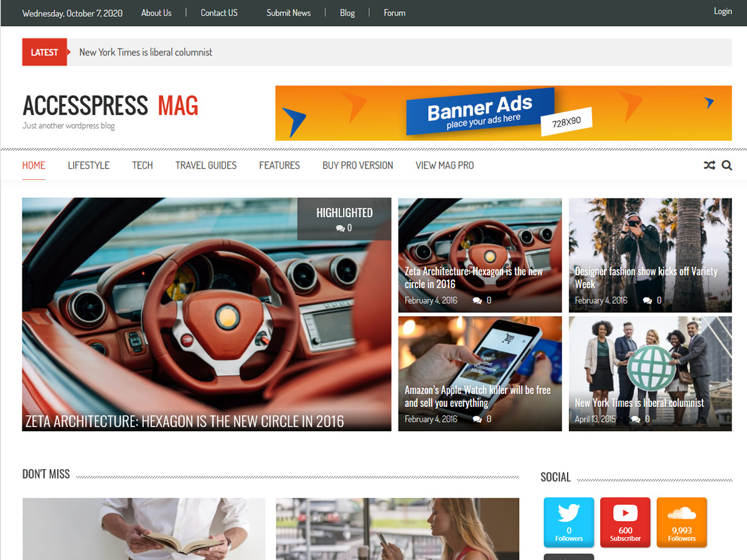This screenshot has width=747, height=560.
Task: Open the Contact US page
Action: (x=219, y=13)
